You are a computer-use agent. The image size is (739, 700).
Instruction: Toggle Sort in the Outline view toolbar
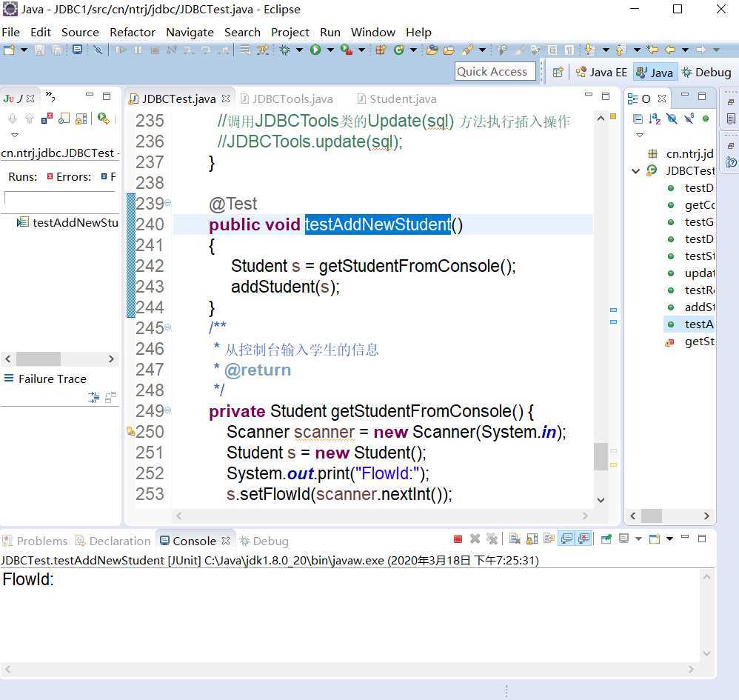pyautogui.click(x=655, y=119)
